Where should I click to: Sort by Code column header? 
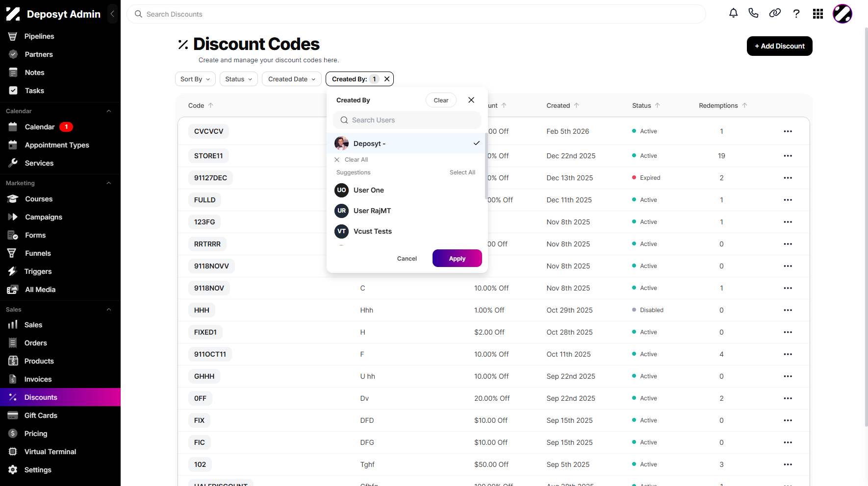[201, 105]
